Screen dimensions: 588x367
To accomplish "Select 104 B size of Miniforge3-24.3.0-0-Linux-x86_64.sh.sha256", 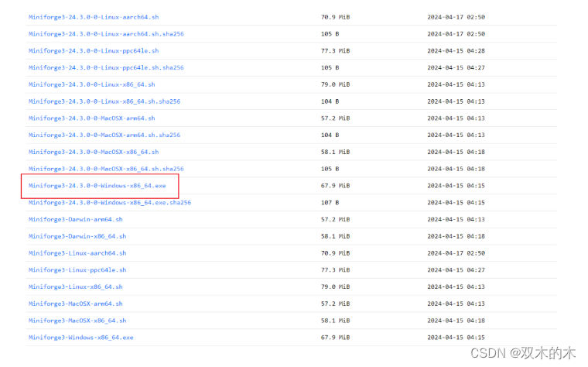I will pyautogui.click(x=330, y=101).
